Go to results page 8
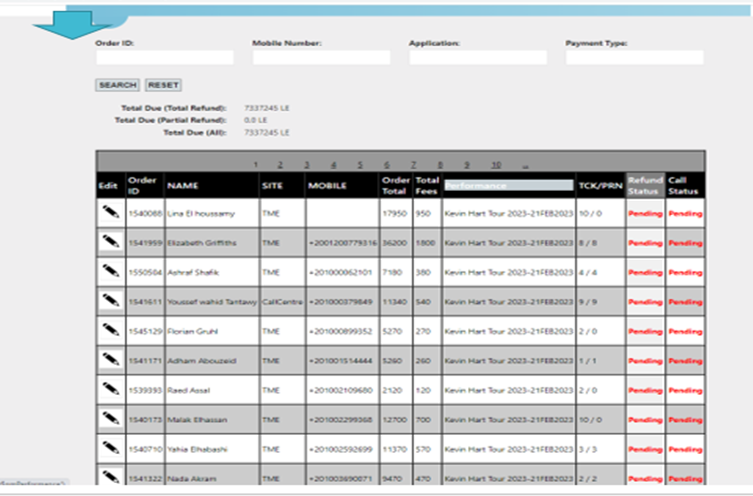Image resolution: width=753 pixels, height=496 pixels. [x=440, y=165]
